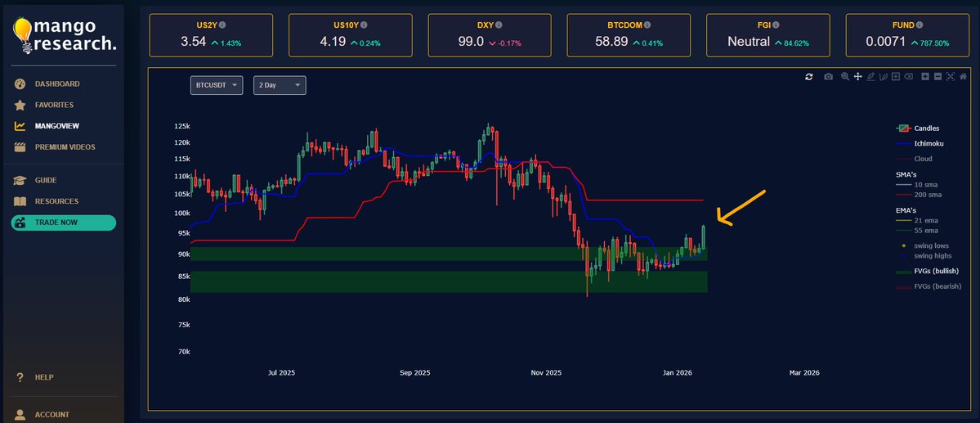Click the 70k price axis label
Image resolution: width=980 pixels, height=423 pixels.
point(184,353)
